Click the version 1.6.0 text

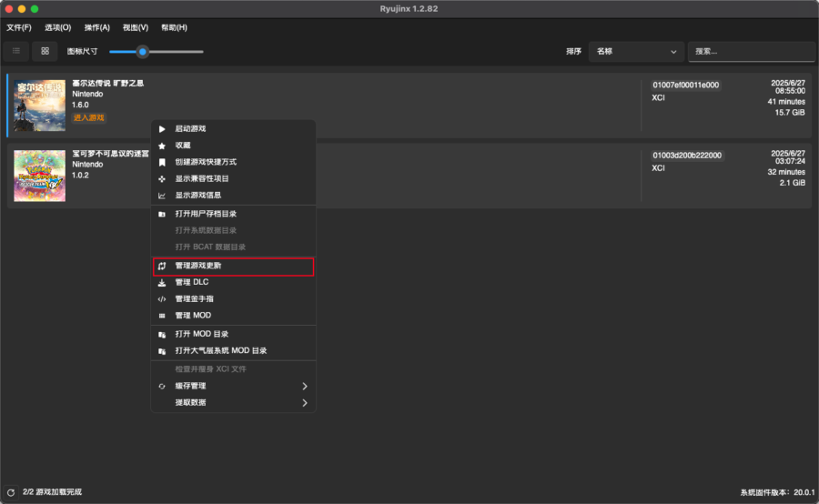[80, 105]
